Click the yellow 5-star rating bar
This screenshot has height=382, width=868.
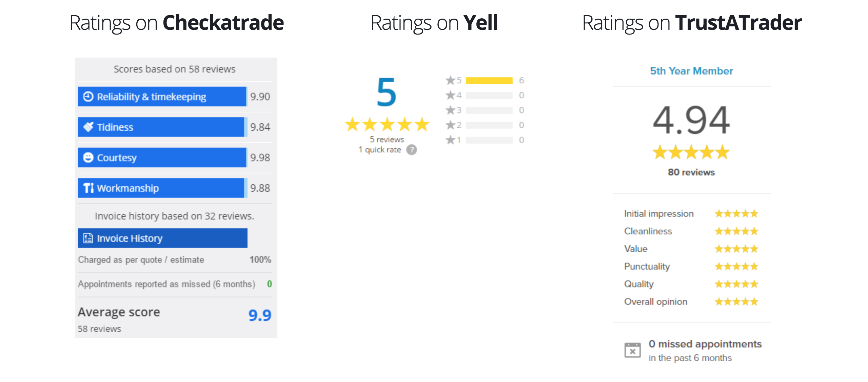tap(489, 80)
